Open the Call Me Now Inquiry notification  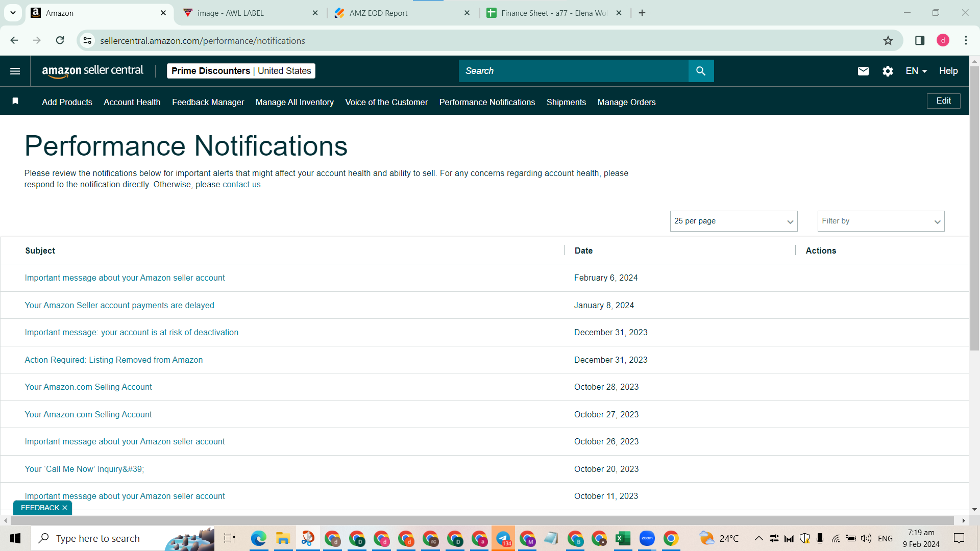pos(84,469)
